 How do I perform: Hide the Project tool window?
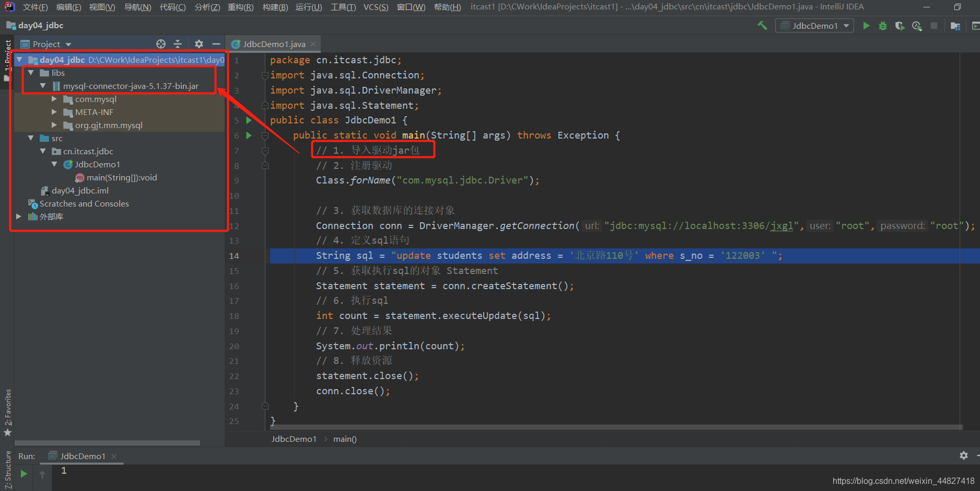point(216,44)
